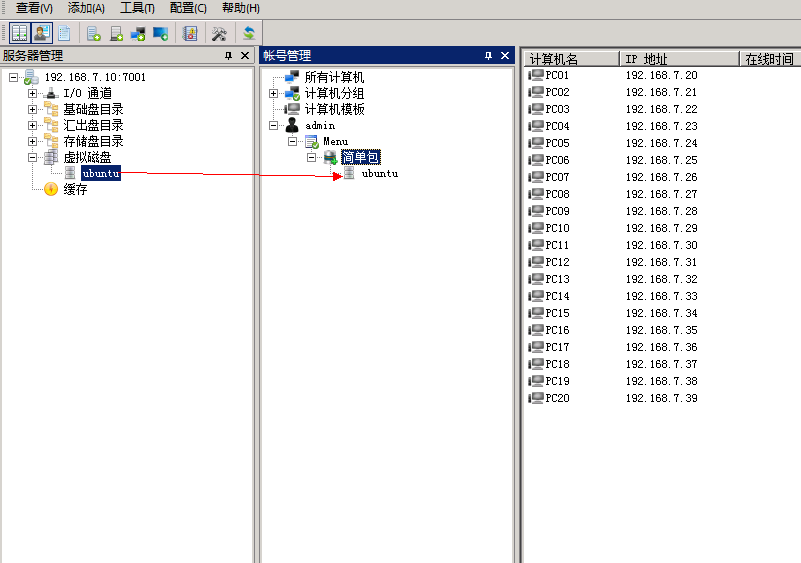Open the 工具(T) menu

point(137,8)
